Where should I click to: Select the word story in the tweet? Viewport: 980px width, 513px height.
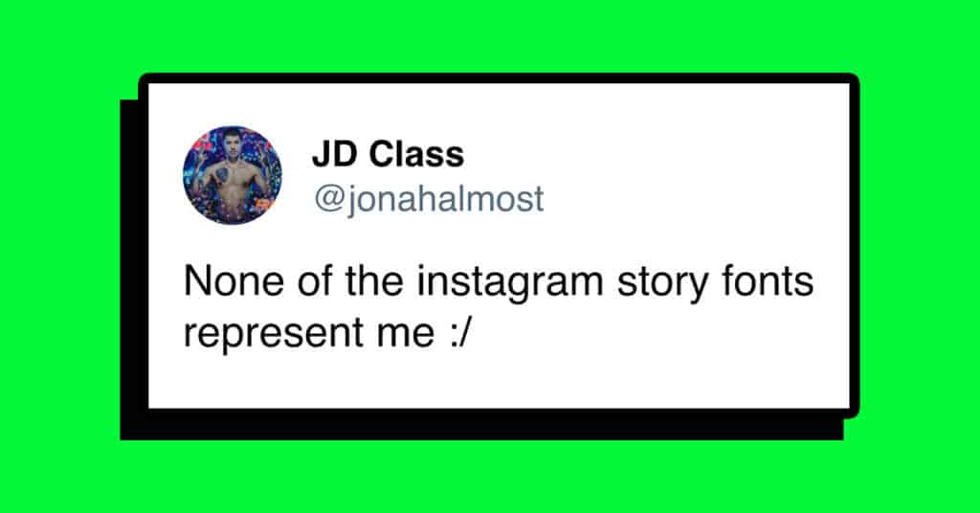(x=662, y=283)
